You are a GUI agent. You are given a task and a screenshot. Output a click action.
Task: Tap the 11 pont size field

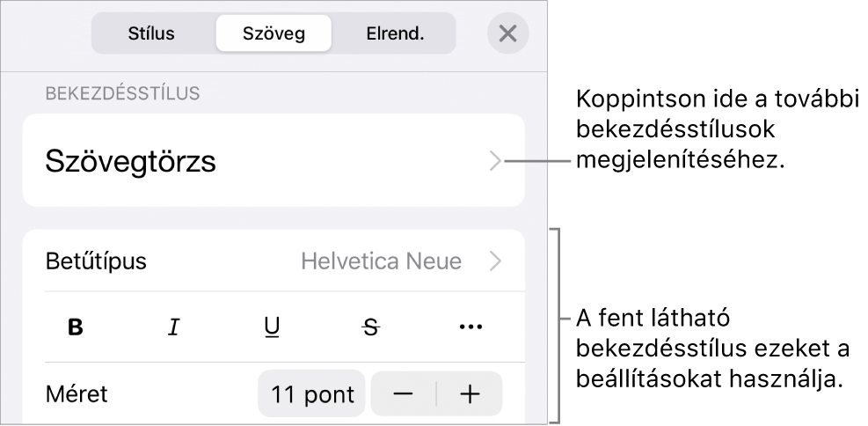coord(311,393)
